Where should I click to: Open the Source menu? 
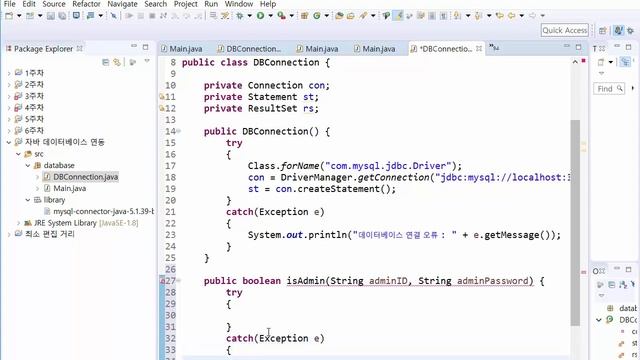click(x=54, y=4)
